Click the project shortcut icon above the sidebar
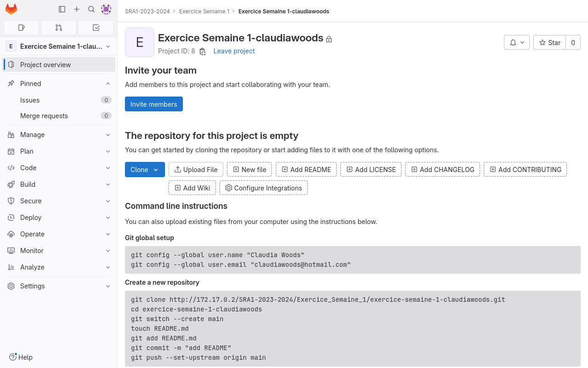This screenshot has width=588, height=368. point(21,28)
